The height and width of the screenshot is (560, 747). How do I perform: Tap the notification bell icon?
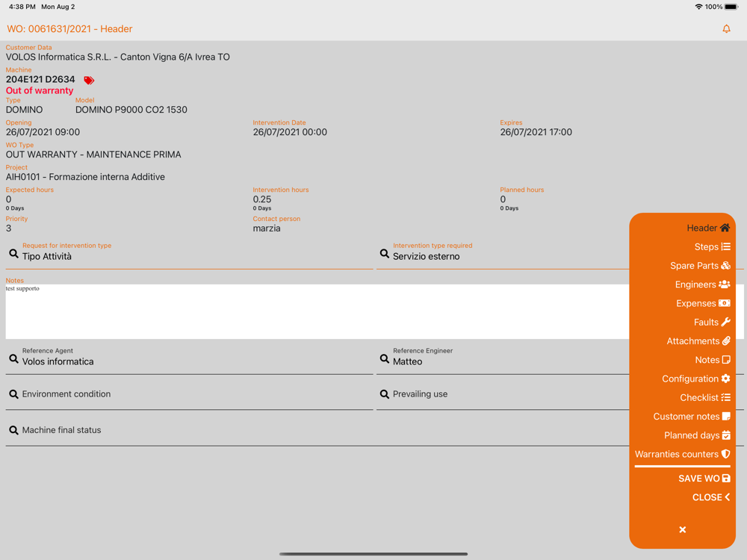pyautogui.click(x=726, y=29)
